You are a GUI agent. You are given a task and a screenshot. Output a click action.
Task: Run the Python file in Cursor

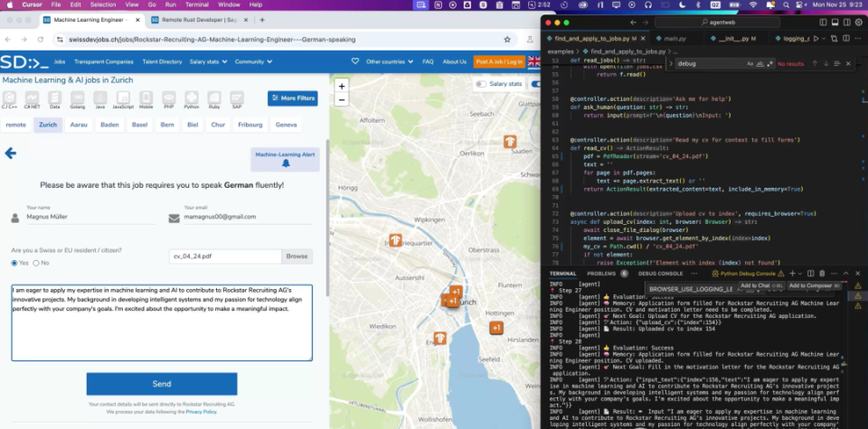coord(816,38)
